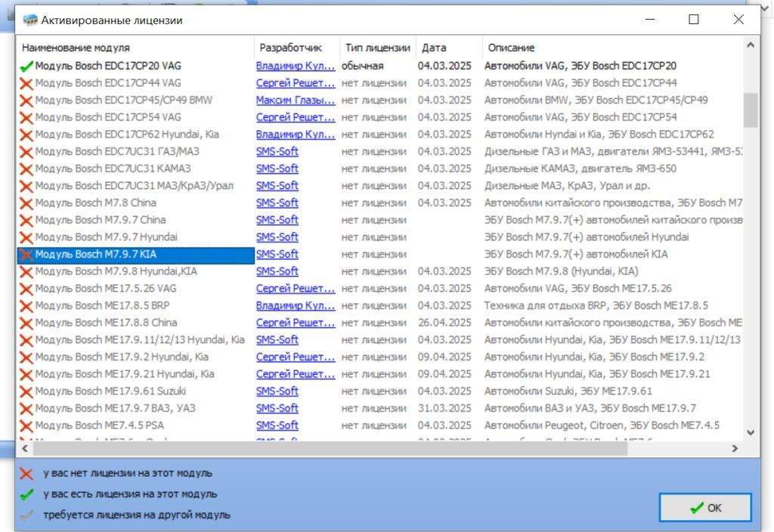
Task: Select the Модуль Bosch ME7.4.5 PSA row
Action: point(380,425)
